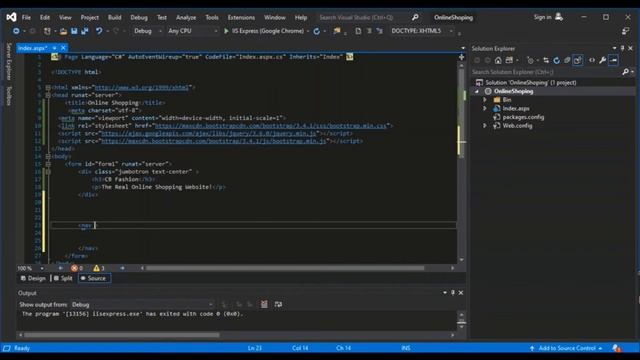Click the editor horizontal scrollbar
Viewport: 640px width, 360px height.
tap(285, 268)
